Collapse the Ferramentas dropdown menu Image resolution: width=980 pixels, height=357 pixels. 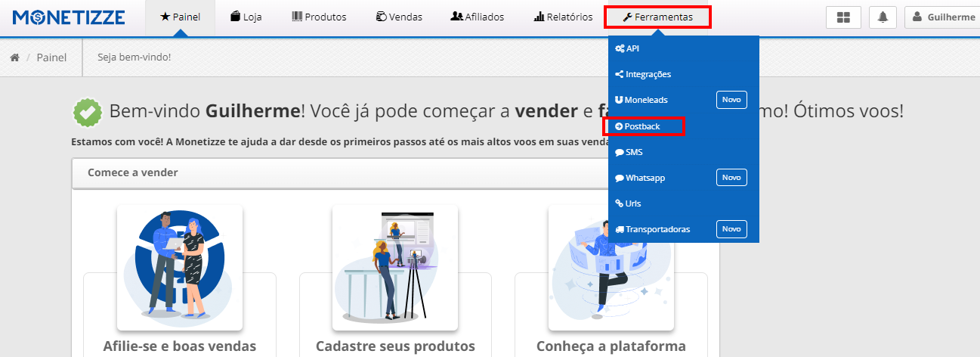[x=657, y=17]
